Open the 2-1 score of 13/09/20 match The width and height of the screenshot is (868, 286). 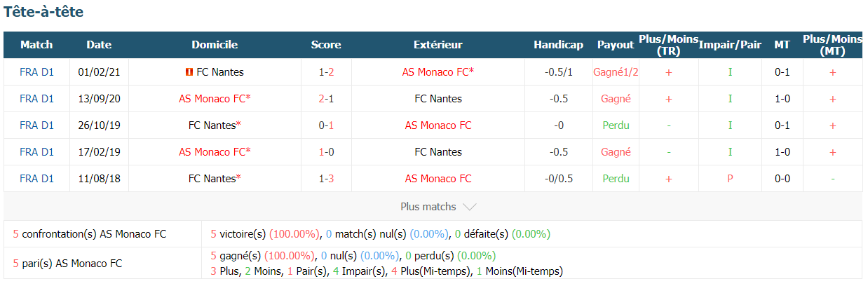point(326,99)
